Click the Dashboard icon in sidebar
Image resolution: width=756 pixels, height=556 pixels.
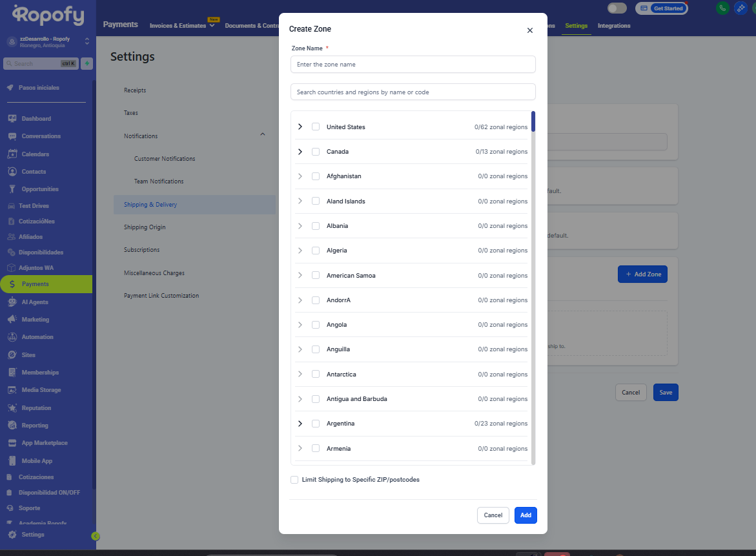(x=12, y=119)
